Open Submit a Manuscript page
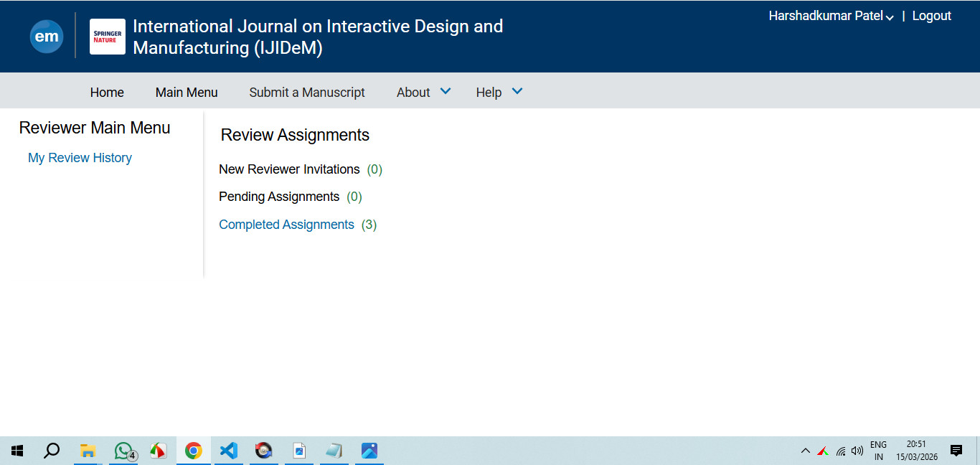This screenshot has height=465, width=980. click(307, 92)
